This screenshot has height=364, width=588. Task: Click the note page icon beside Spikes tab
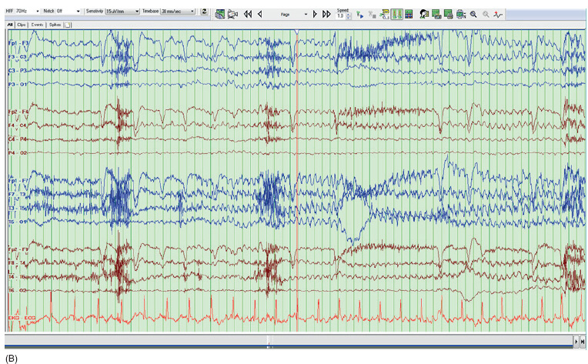coord(68,25)
